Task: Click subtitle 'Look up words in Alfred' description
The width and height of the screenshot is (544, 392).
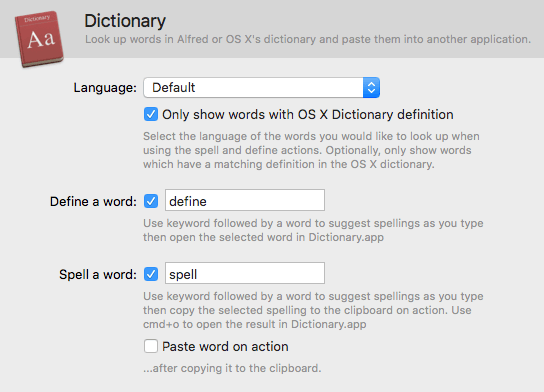Action: pos(308,39)
